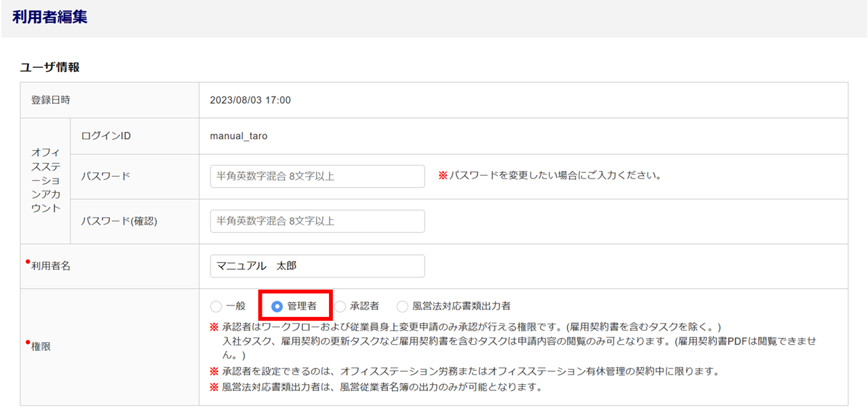The height and width of the screenshot is (412, 868).
Task: Click the オフィスステーションアカウント group label
Action: [45, 181]
